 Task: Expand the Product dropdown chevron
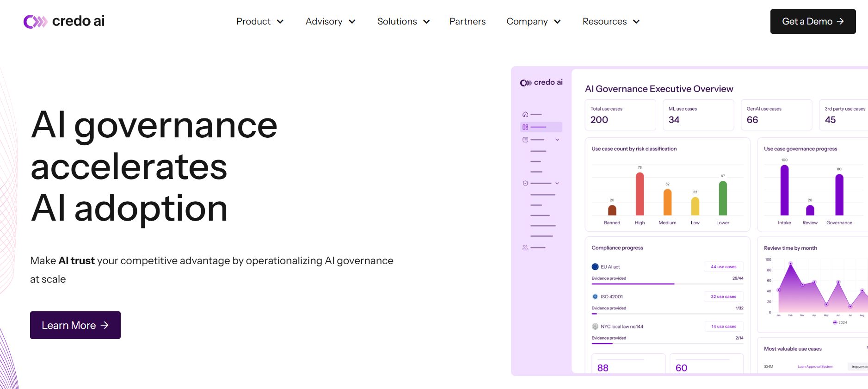pos(280,22)
